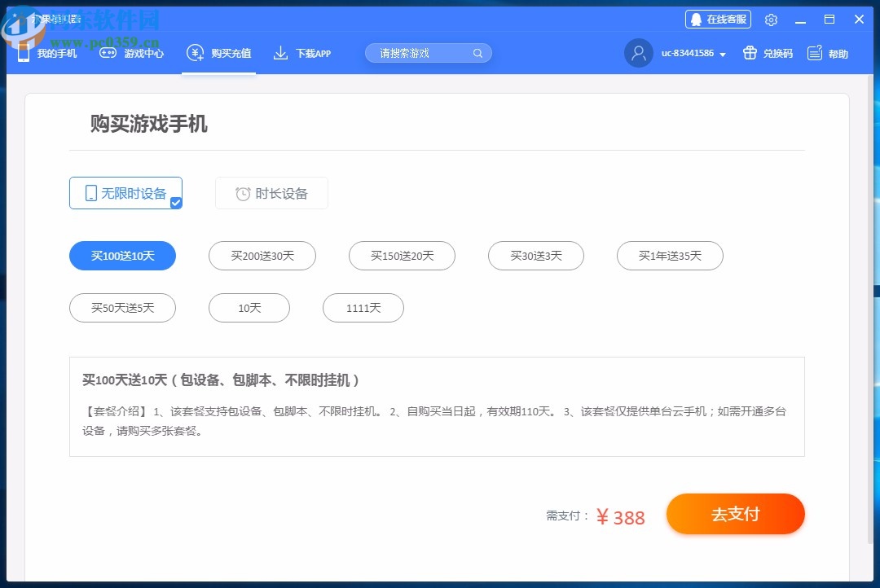Screen dimensions: 880x588
Task: Click the search magnifier in the game search box
Action: [477, 52]
